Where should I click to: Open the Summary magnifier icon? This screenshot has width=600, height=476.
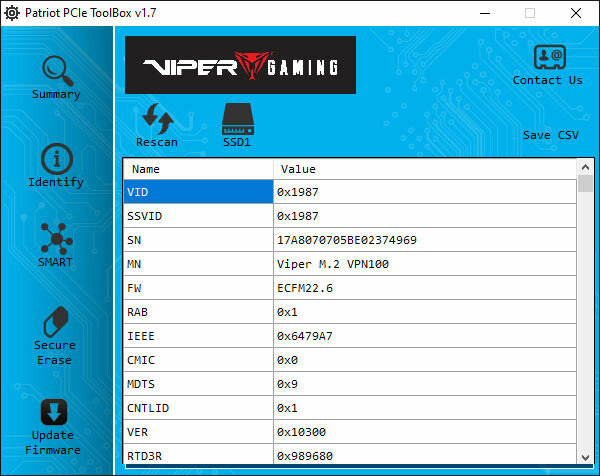(x=57, y=71)
